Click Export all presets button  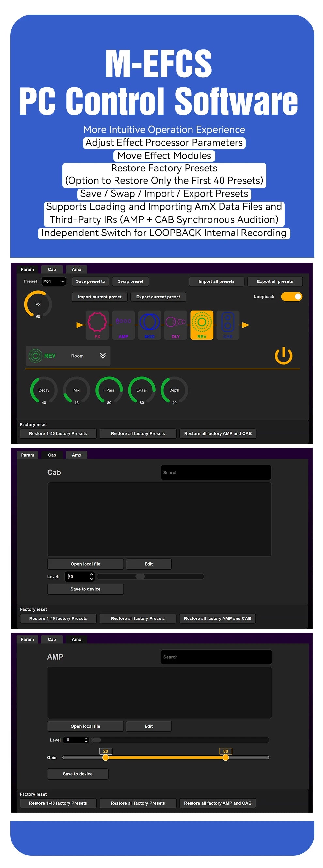275,281
